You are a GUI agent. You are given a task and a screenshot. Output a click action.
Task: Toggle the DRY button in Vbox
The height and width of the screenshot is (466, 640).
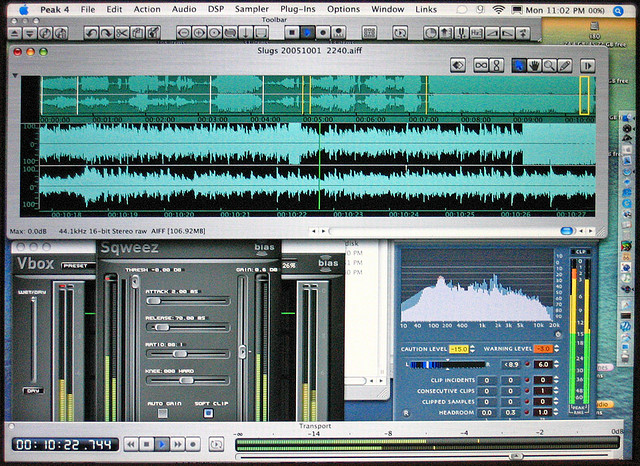coord(33,391)
